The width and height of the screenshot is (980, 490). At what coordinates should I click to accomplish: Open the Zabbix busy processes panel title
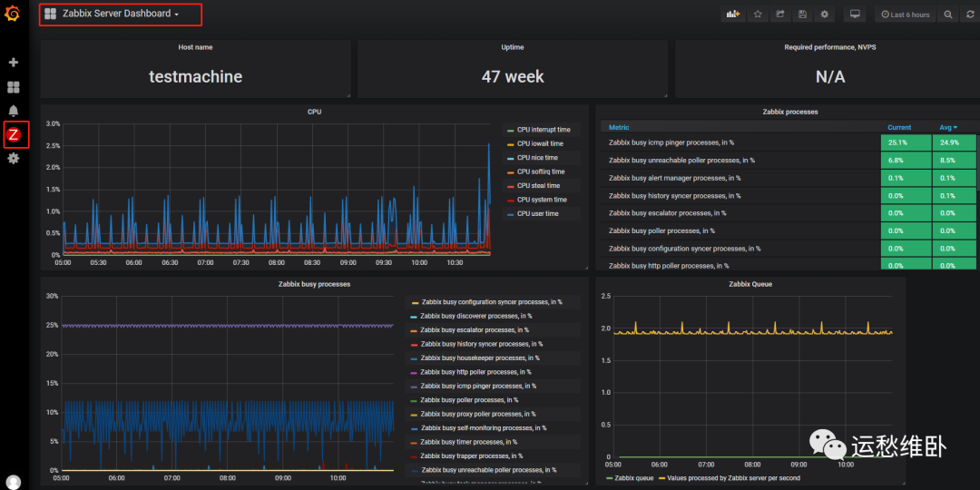coord(314,284)
